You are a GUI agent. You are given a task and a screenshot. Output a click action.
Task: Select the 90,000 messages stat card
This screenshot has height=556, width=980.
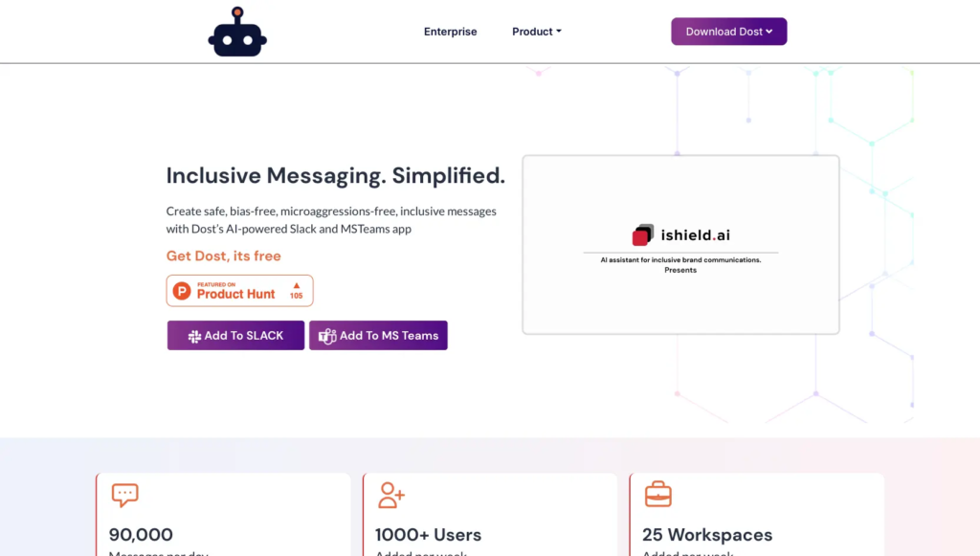coord(222,517)
